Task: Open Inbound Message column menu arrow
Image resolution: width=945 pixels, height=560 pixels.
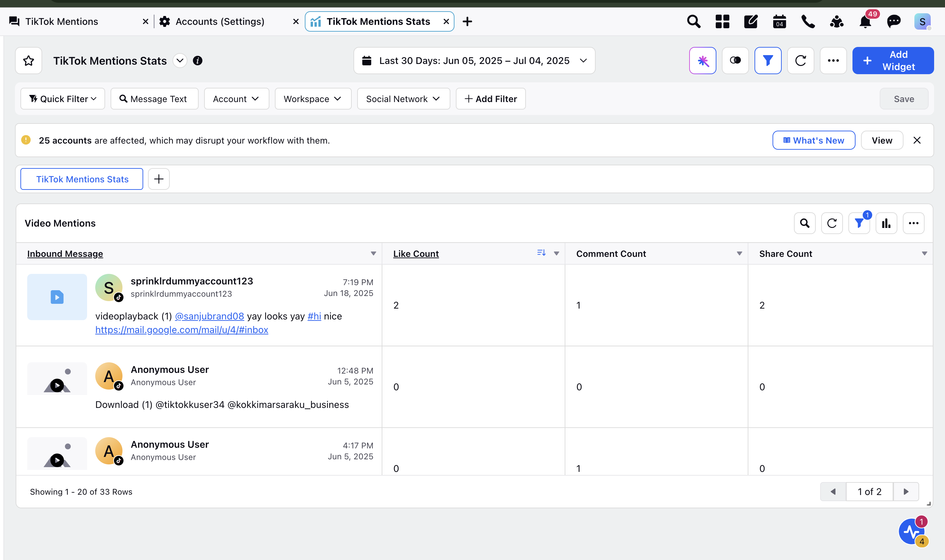Action: click(x=373, y=253)
